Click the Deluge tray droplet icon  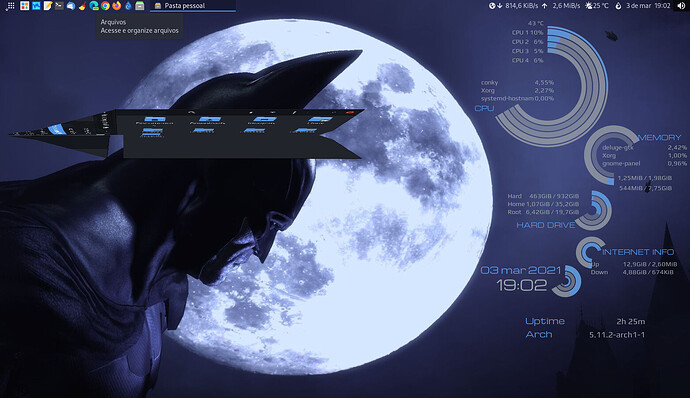click(x=618, y=6)
